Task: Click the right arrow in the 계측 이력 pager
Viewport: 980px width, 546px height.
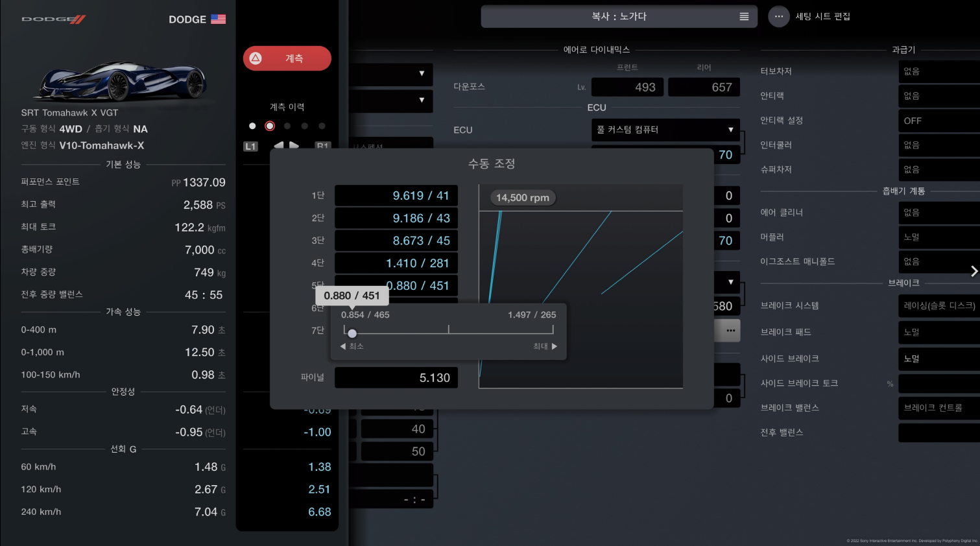Action: tap(294, 146)
